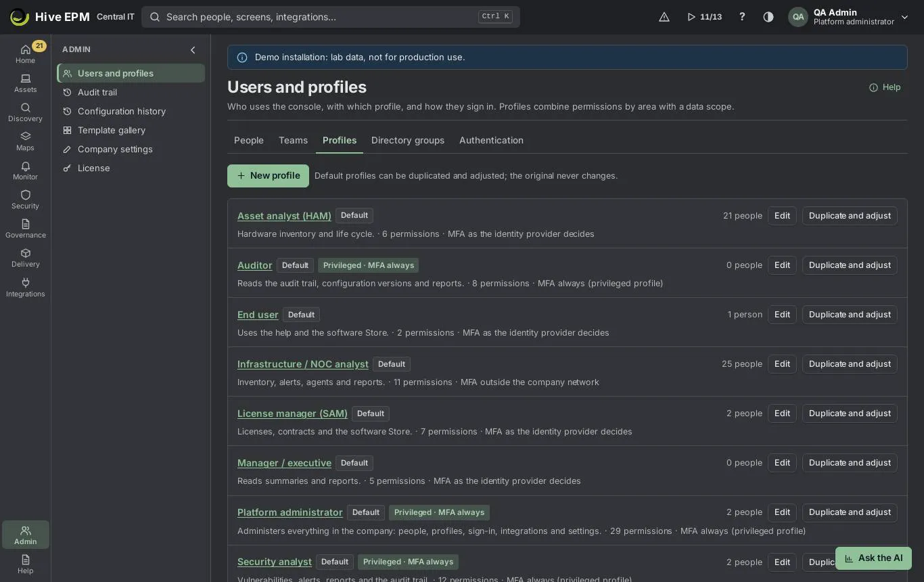
Task: Open the Home section in the rail
Action: tap(25, 53)
